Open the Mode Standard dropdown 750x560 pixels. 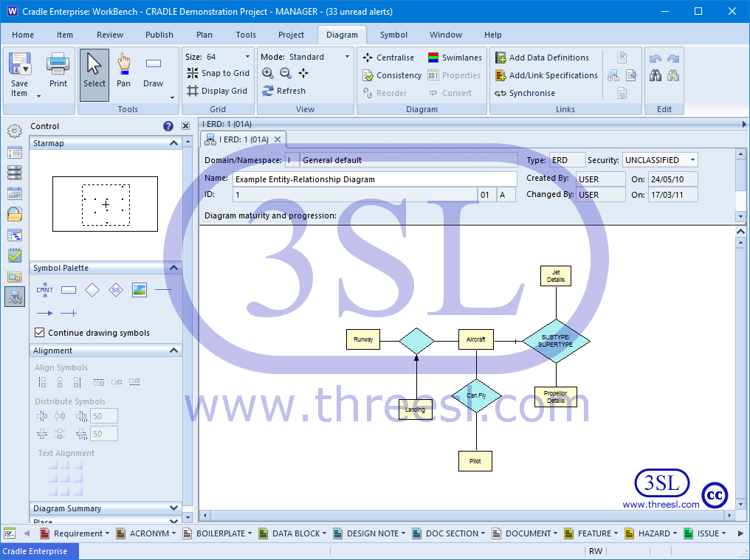(347, 57)
